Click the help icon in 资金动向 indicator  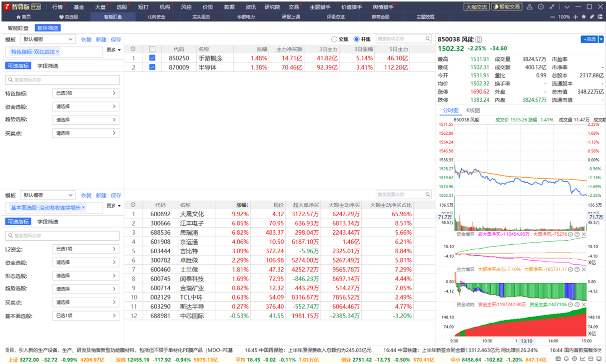point(577,305)
